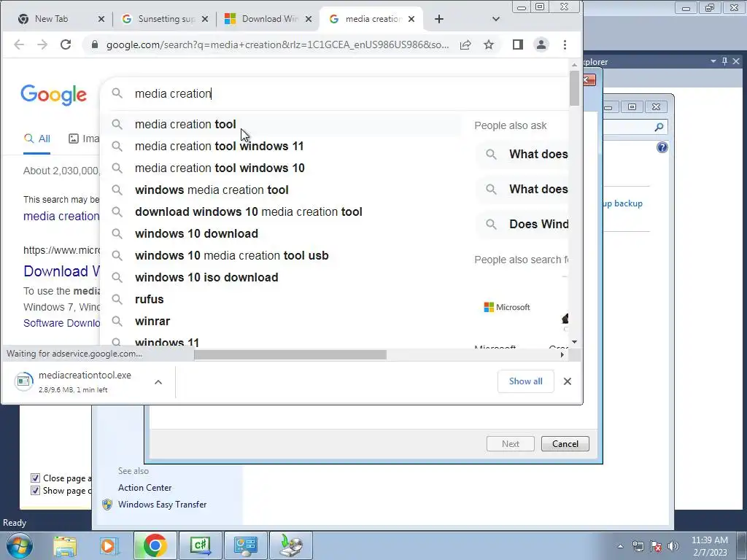Bookmark this page with the star icon
Viewport: 747px width, 560px height.
[489, 44]
